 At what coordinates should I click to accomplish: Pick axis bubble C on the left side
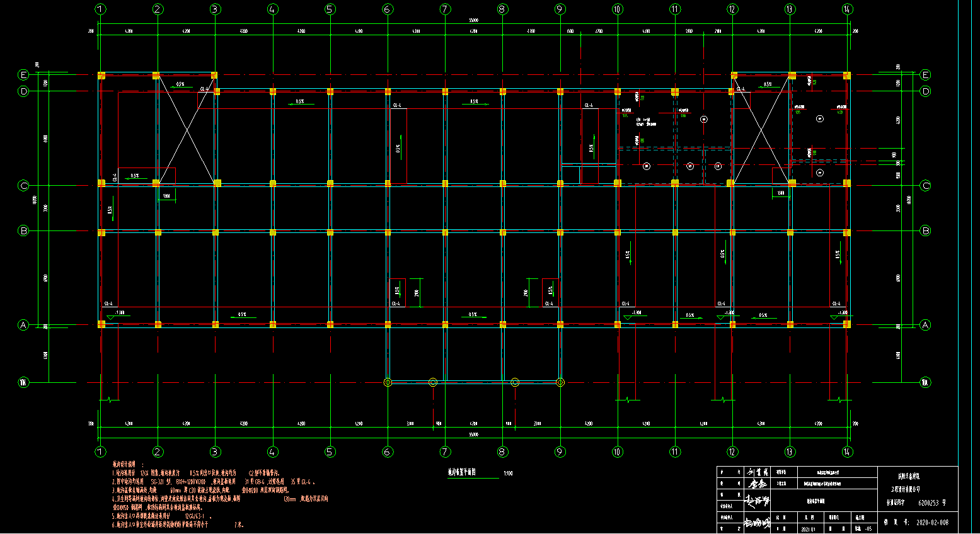click(x=24, y=186)
